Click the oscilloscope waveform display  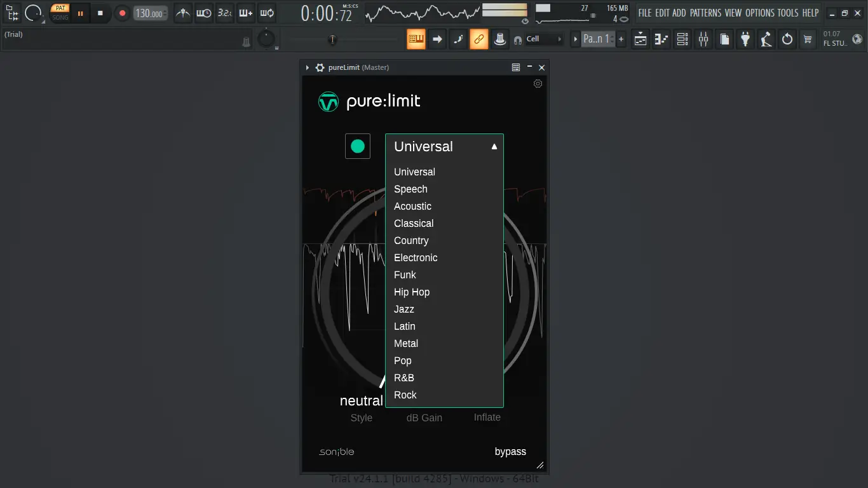coord(423,13)
